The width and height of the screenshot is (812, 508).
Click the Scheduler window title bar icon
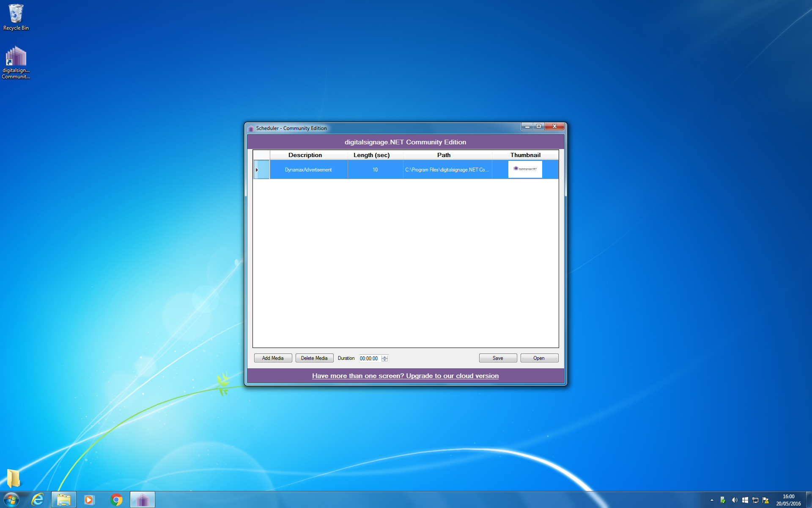[x=251, y=128]
